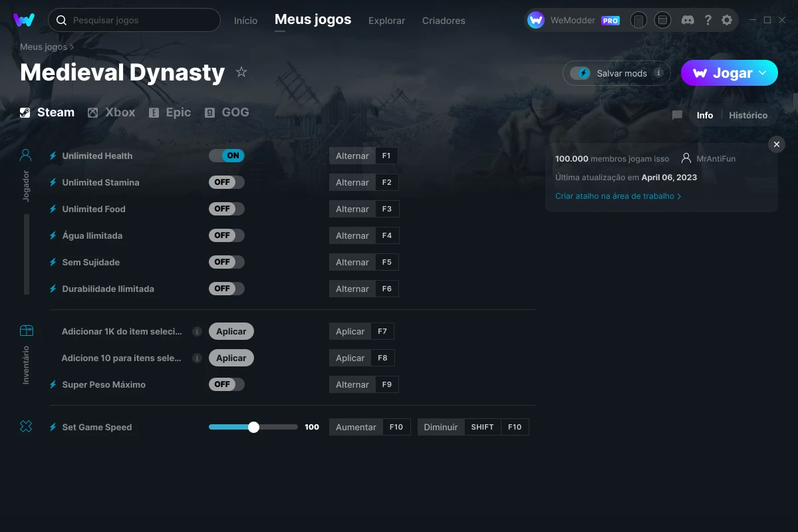Open the Meus jogos tab
Screen dimensions: 798x532
313,20
